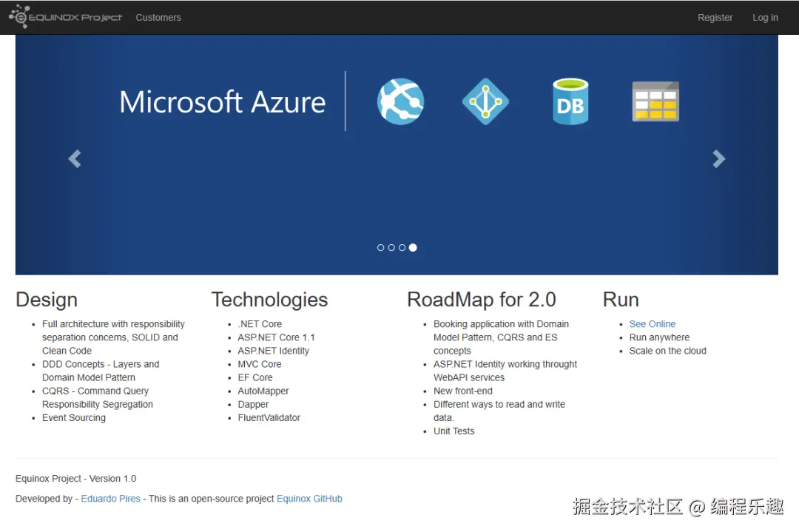The width and height of the screenshot is (799, 532).
Task: Click the "Unit Tests" roadmap item
Action: tap(454, 431)
